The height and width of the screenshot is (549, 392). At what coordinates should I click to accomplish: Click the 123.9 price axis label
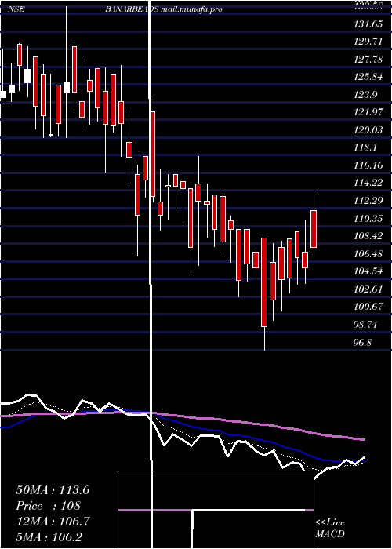365,95
